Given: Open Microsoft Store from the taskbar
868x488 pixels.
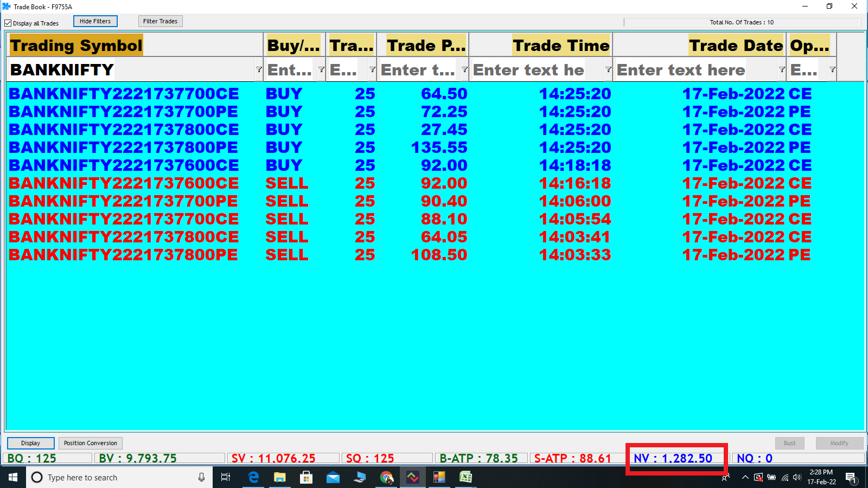Looking at the screenshot, I should 306,477.
